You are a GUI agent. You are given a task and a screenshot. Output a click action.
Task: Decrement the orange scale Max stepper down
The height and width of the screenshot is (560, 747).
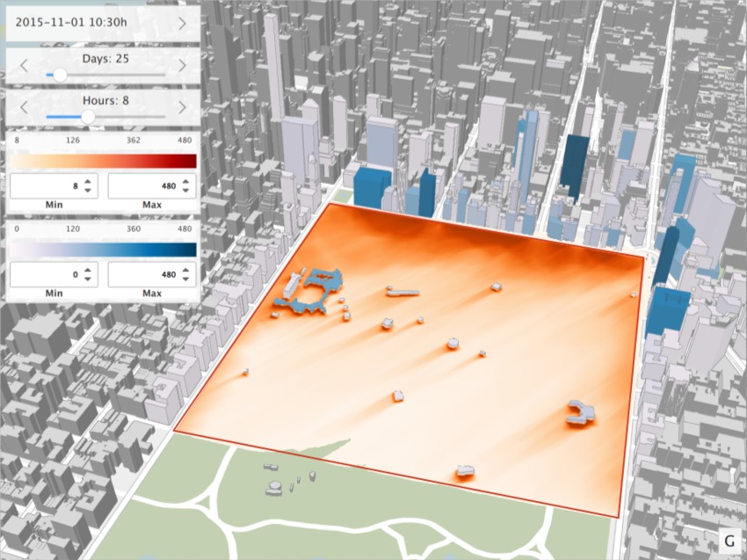point(186,192)
